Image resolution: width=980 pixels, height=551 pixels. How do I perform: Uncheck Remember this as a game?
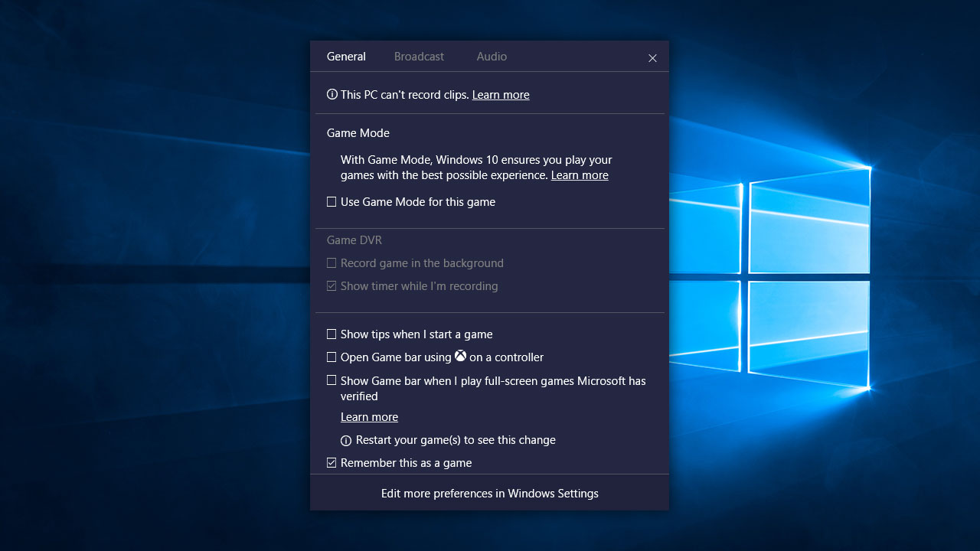pos(332,463)
